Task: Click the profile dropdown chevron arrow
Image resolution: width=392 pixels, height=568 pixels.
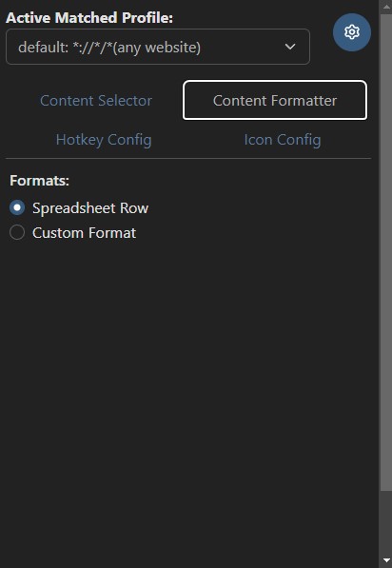Action: pyautogui.click(x=290, y=47)
